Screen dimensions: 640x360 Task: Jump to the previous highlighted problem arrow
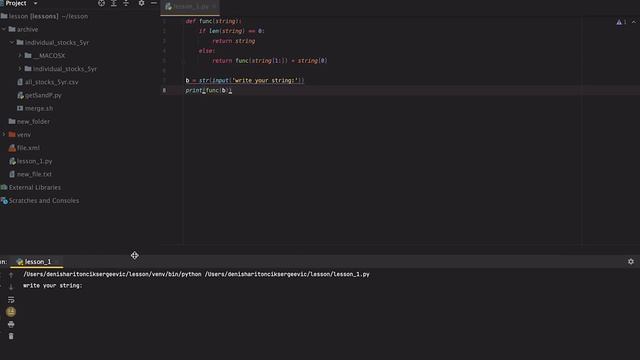pyautogui.click(x=633, y=22)
